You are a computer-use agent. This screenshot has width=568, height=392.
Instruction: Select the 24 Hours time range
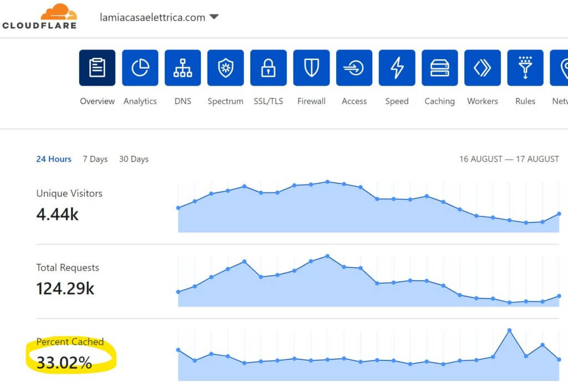pyautogui.click(x=54, y=159)
